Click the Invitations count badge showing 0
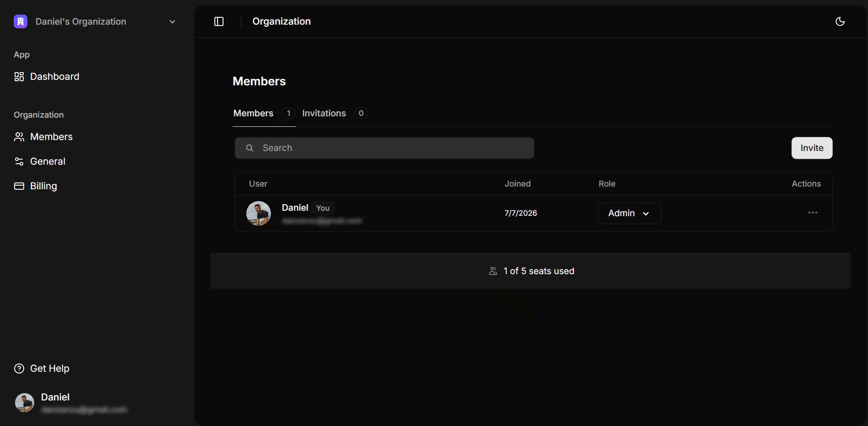 pyautogui.click(x=361, y=113)
